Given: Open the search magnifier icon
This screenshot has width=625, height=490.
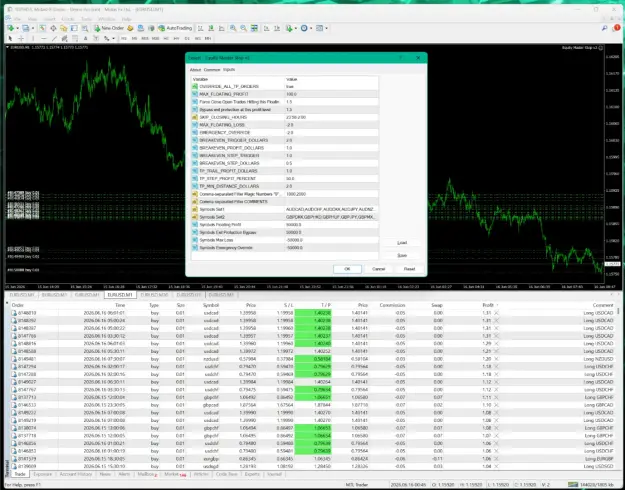Looking at the screenshot, I should click(x=605, y=28).
